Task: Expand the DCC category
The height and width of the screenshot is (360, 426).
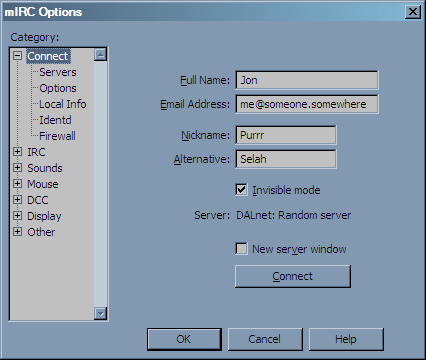Action: point(17,200)
